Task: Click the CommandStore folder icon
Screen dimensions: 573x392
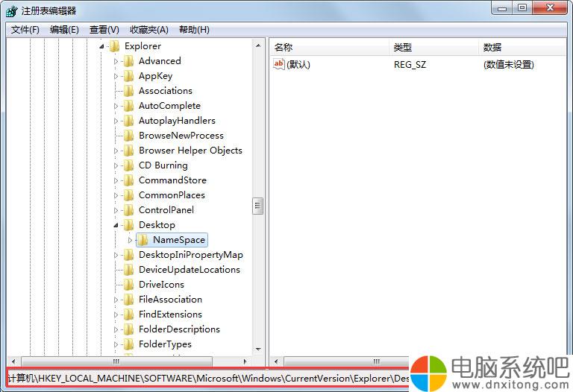Action: click(128, 180)
